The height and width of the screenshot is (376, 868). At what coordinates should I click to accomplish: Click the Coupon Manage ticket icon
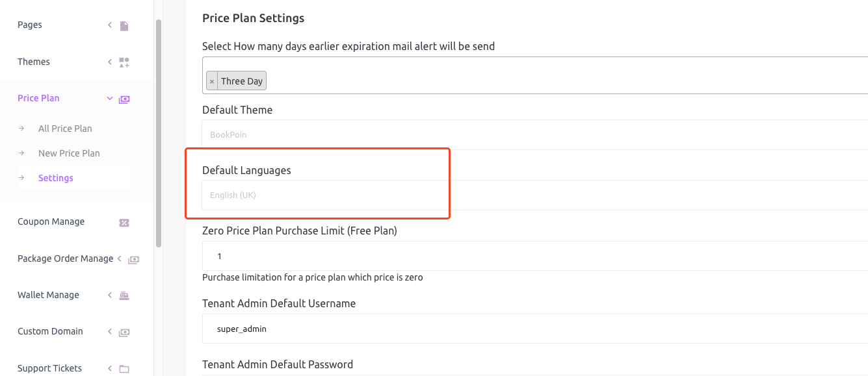click(x=124, y=223)
